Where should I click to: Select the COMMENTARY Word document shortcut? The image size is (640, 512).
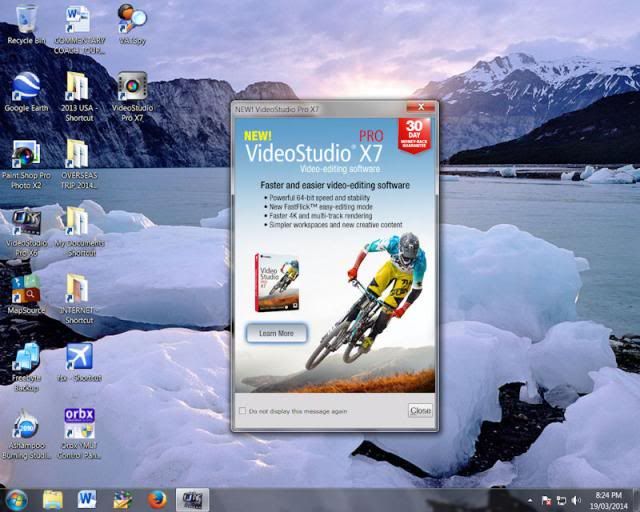[x=79, y=29]
